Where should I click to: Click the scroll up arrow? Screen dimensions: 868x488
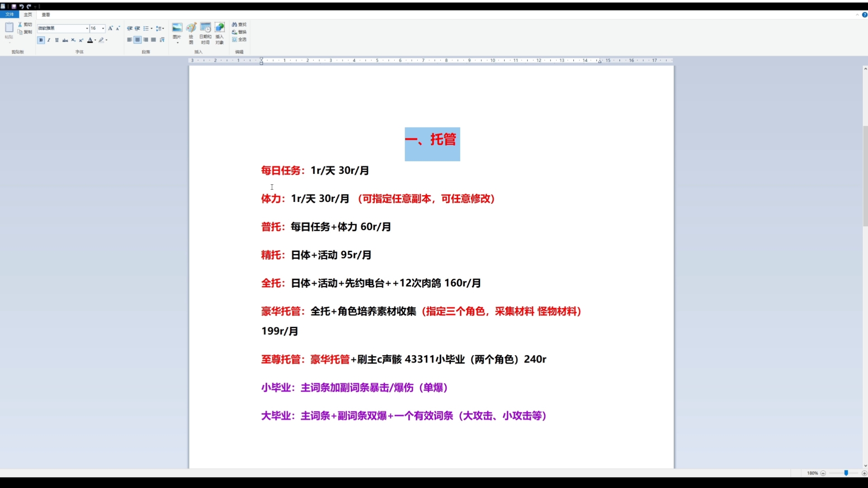click(865, 69)
